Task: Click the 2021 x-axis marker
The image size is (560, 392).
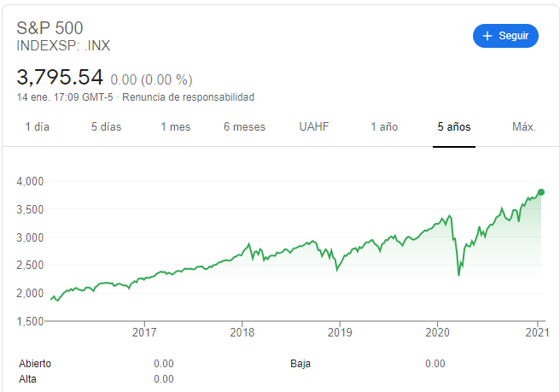Action: pyautogui.click(x=537, y=332)
